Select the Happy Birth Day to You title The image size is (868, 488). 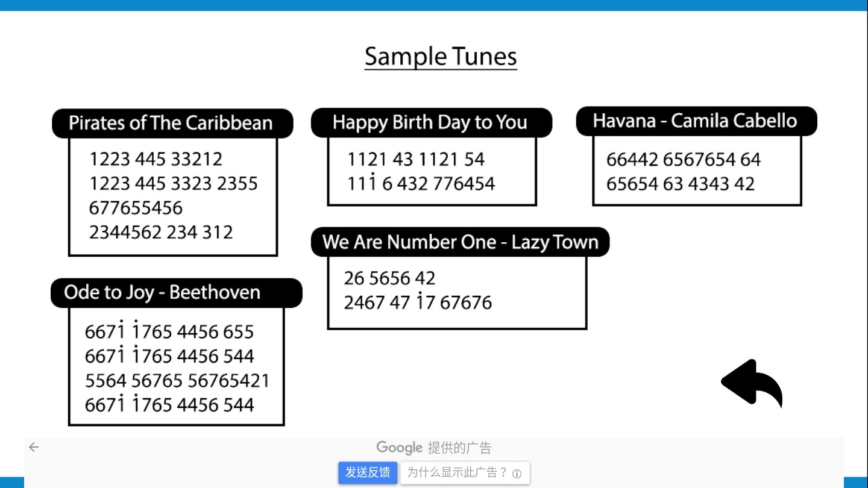point(431,122)
